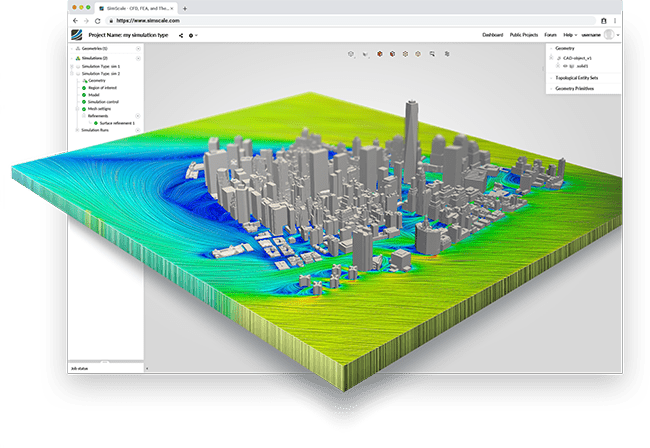Image resolution: width=650 pixels, height=448 pixels.
Task: Click the first view cube icon in viewer toolbar
Action: (351, 54)
